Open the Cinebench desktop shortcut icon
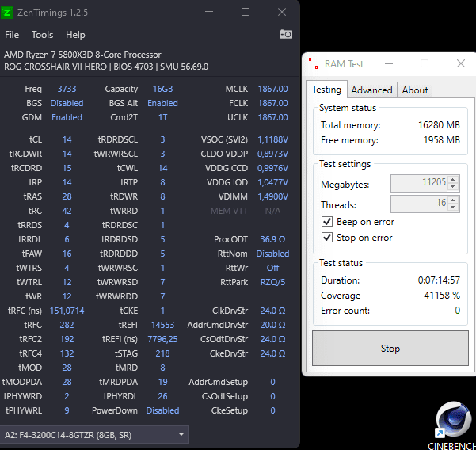 point(453,419)
